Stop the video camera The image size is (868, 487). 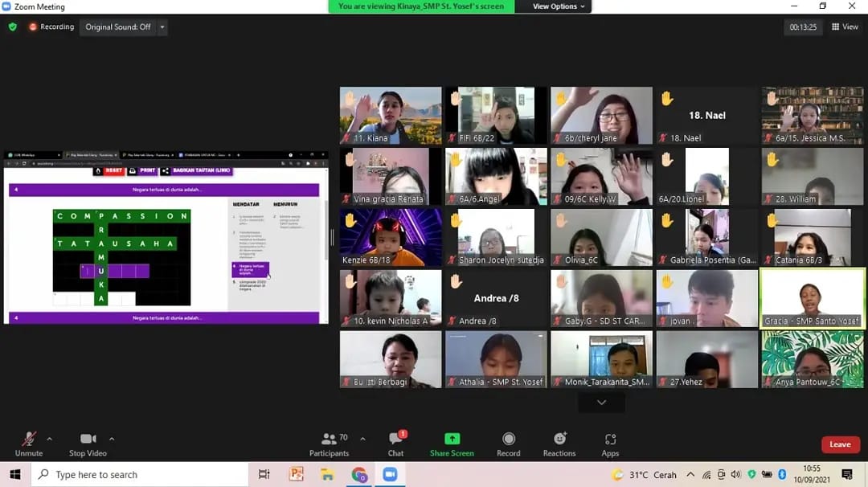click(88, 443)
